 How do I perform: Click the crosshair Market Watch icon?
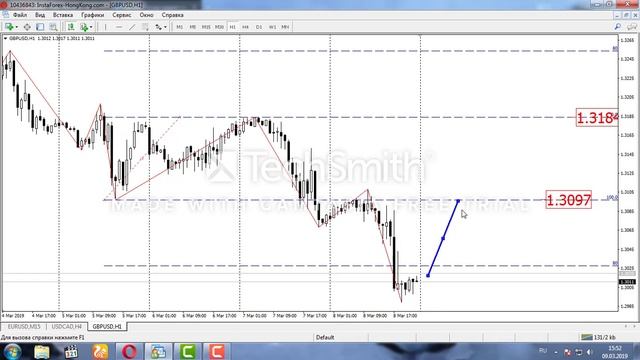click(x=27, y=27)
